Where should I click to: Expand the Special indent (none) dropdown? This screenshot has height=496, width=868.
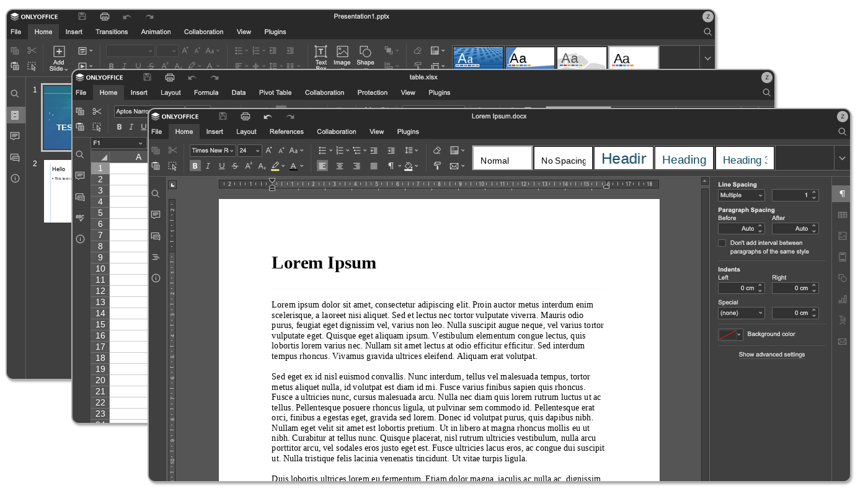[741, 313]
